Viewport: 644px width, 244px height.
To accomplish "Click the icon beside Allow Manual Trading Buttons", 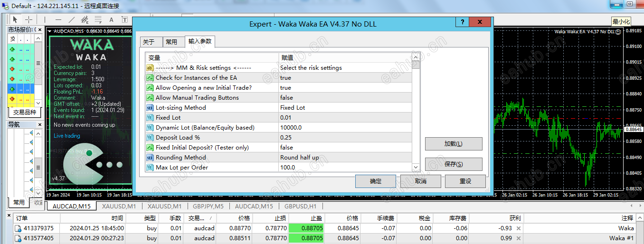I will 150,98.
